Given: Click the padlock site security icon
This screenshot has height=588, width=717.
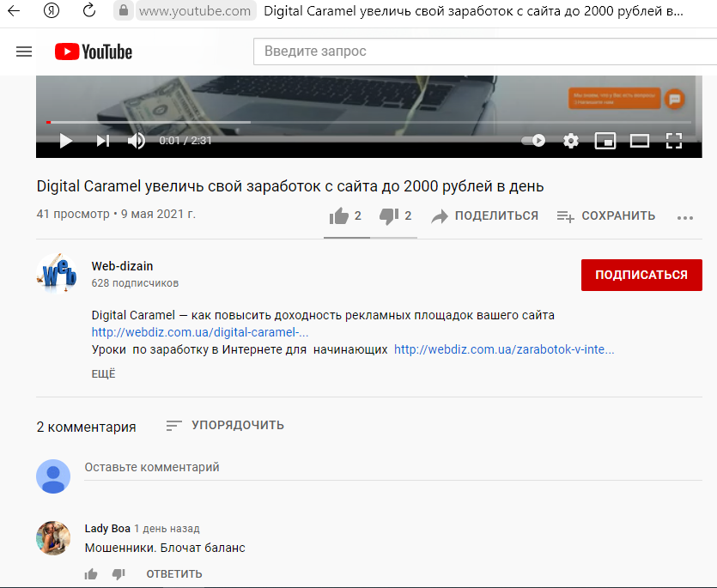Looking at the screenshot, I should pos(124,10).
